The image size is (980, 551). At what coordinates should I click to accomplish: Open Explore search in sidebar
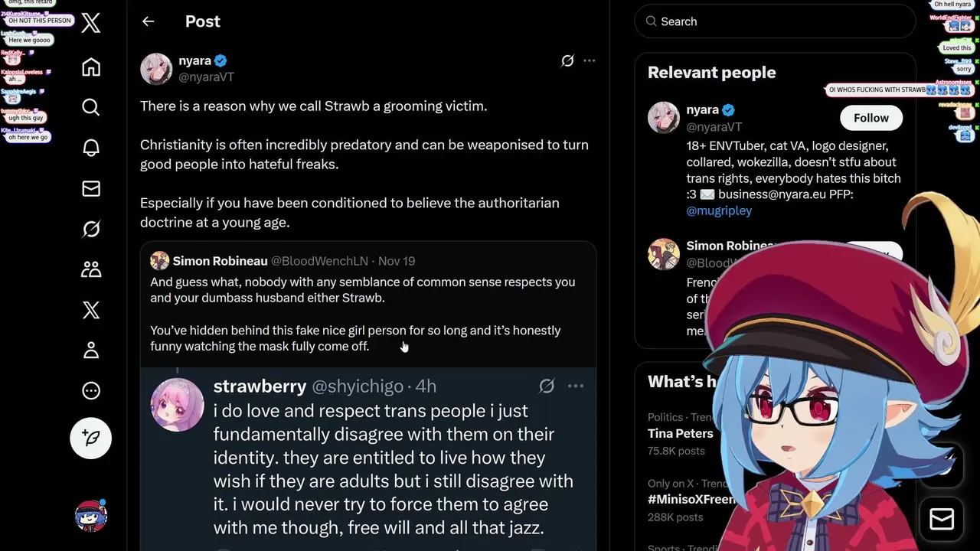tap(91, 107)
